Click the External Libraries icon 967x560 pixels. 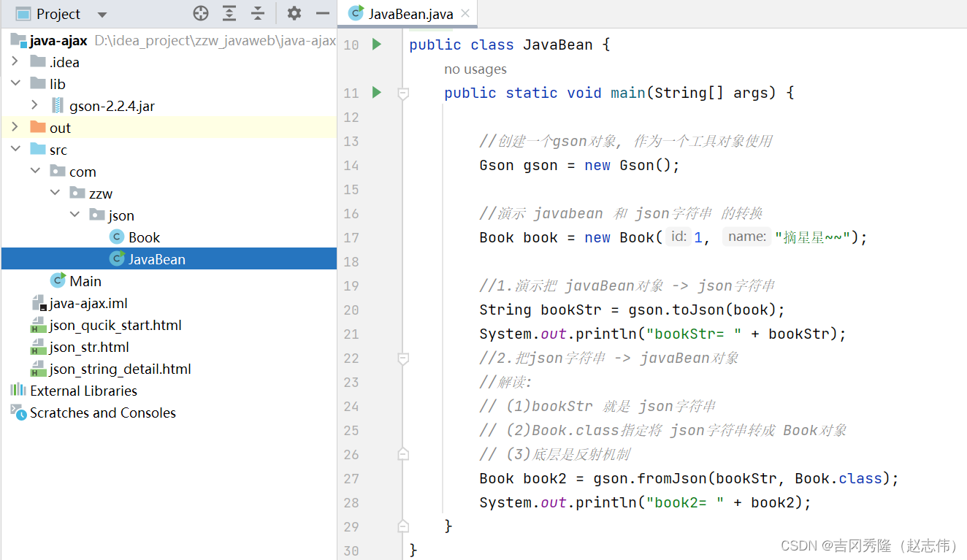(x=18, y=390)
